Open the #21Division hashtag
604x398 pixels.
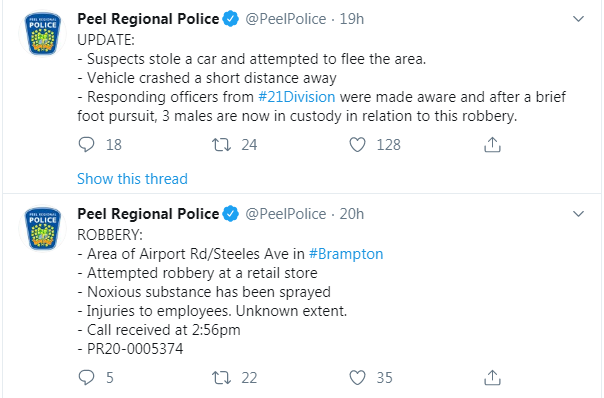[297, 97]
